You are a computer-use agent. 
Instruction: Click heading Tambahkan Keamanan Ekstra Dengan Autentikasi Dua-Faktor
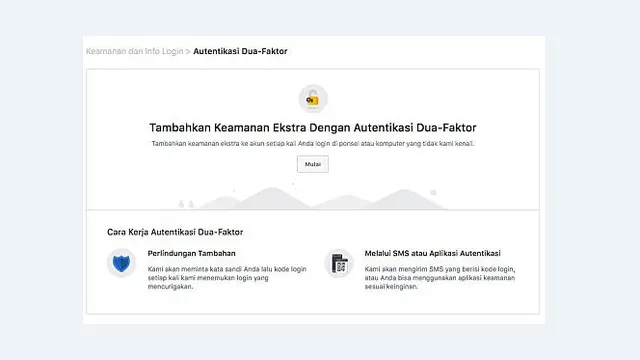(x=313, y=128)
